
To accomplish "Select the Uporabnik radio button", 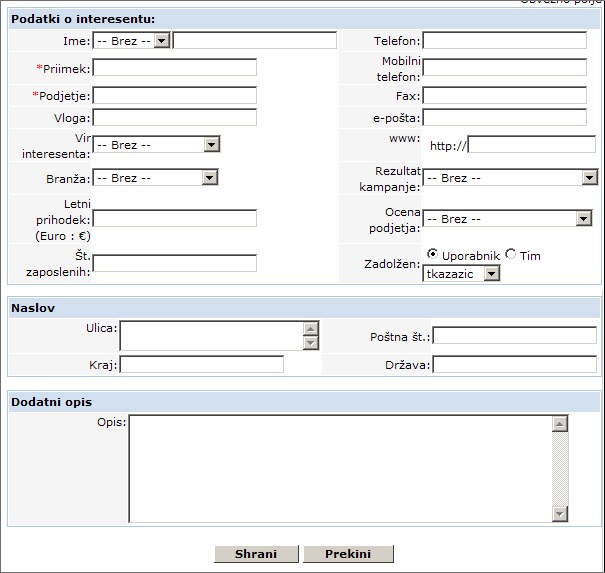I will pos(432,255).
